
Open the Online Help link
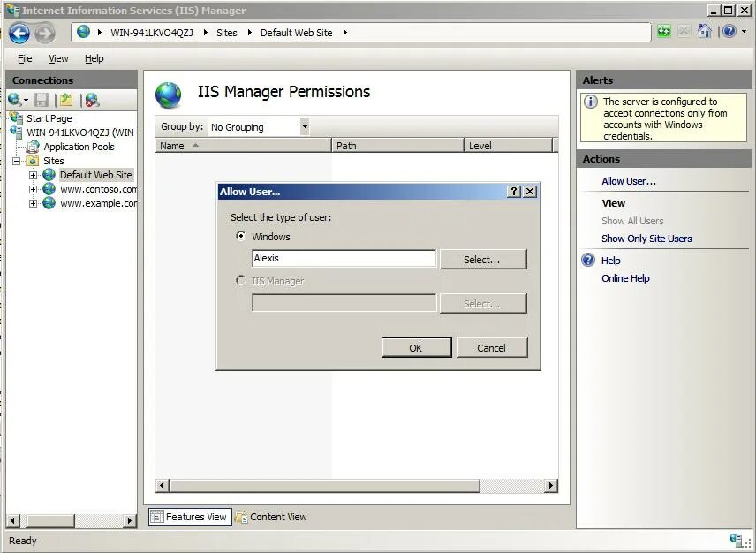click(x=625, y=278)
